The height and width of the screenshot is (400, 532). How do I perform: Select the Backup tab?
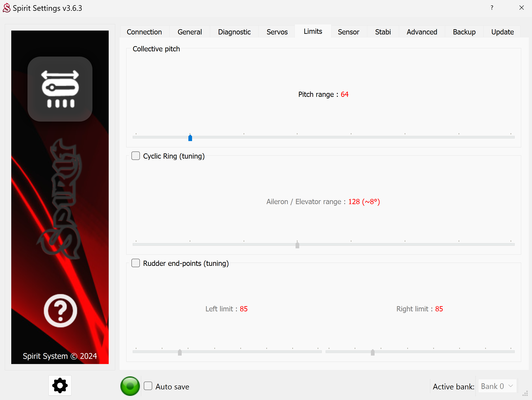click(x=464, y=32)
